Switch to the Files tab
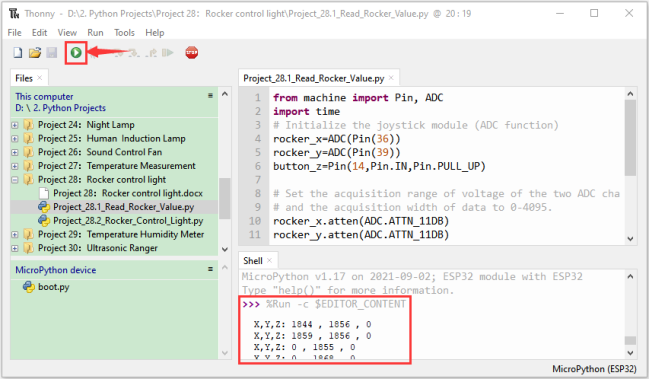 tap(24, 78)
